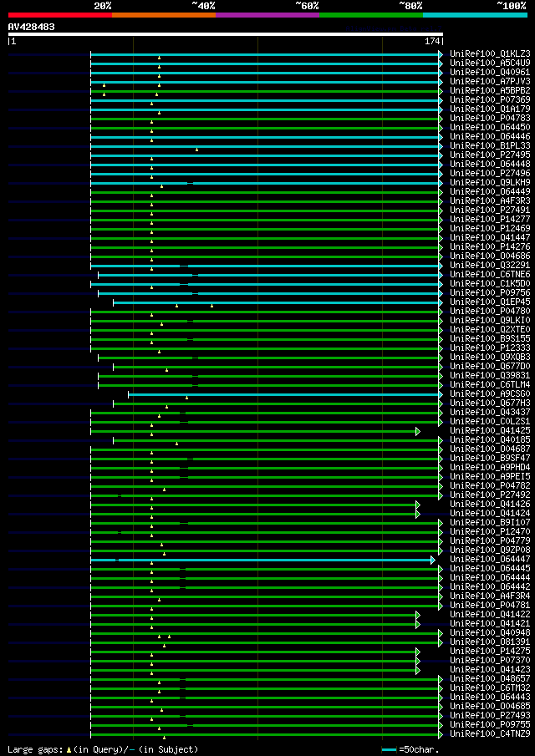Screen dimensions: 535x756
Task: Click the query end position 174
Action: [x=432, y=42]
